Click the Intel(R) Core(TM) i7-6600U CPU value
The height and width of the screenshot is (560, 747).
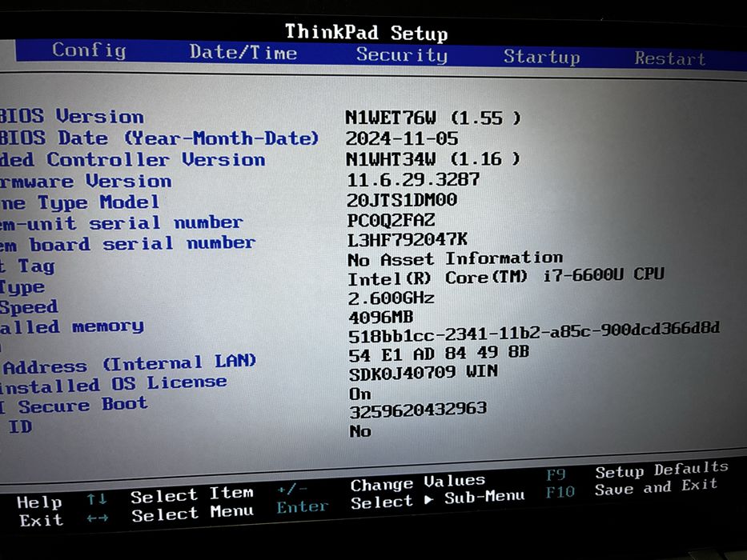pos(505,277)
